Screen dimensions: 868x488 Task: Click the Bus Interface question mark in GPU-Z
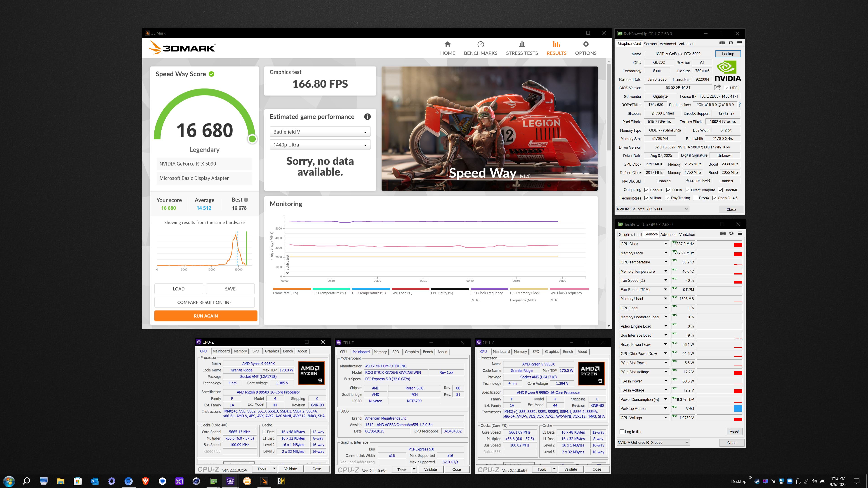pyautogui.click(x=739, y=105)
